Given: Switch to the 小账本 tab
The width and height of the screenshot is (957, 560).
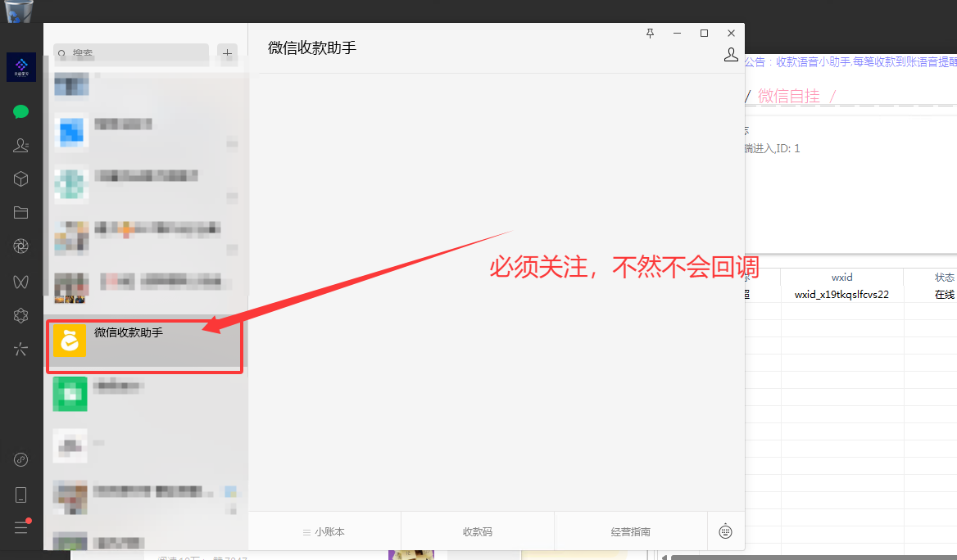Looking at the screenshot, I should 324,531.
